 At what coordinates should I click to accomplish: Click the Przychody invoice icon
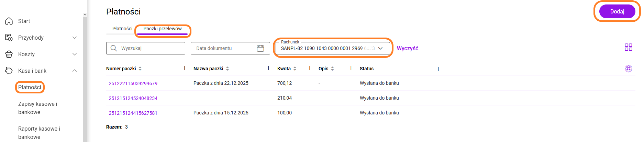click(x=9, y=38)
